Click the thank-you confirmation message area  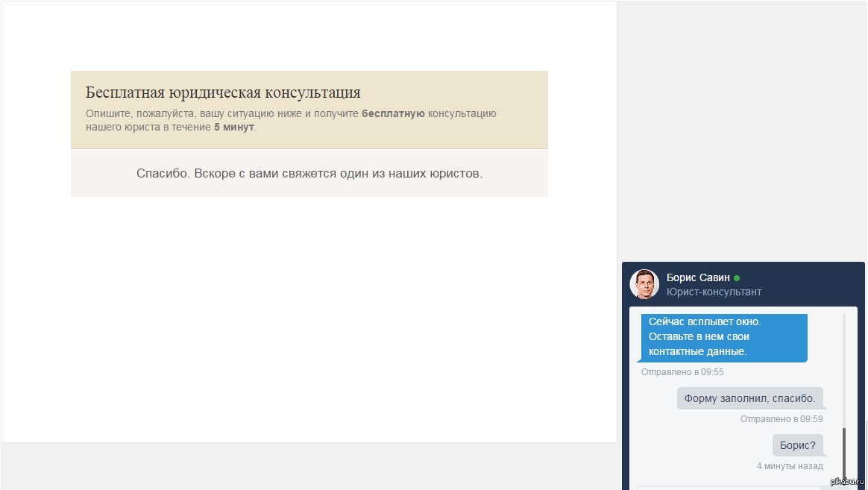309,172
